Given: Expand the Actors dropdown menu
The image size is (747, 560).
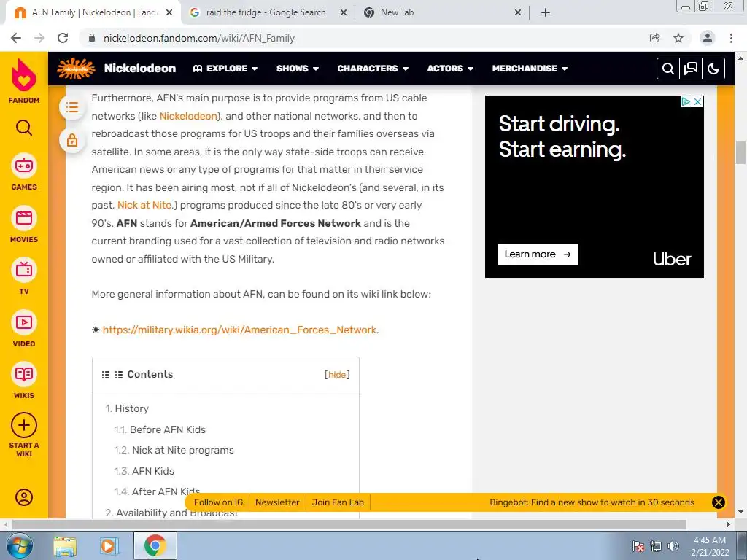Looking at the screenshot, I should tap(450, 69).
